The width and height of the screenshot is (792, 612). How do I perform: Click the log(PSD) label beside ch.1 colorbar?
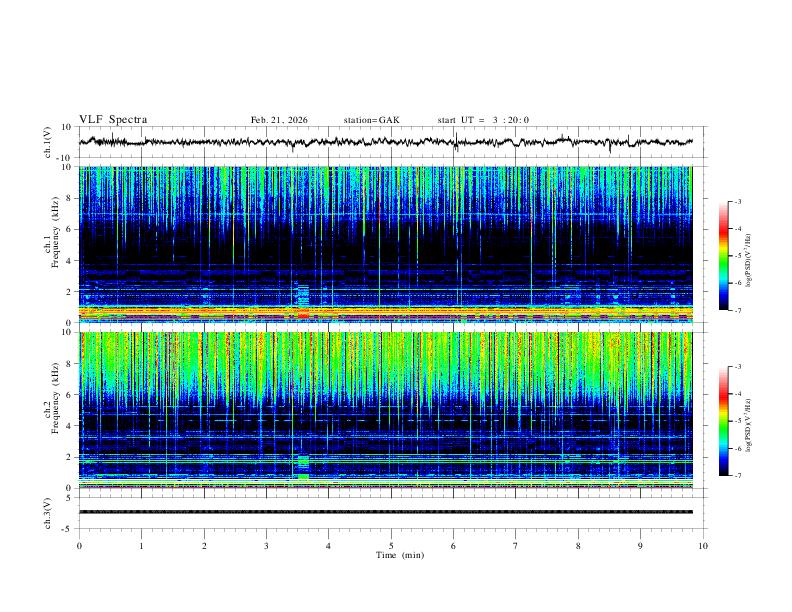pyautogui.click(x=749, y=261)
